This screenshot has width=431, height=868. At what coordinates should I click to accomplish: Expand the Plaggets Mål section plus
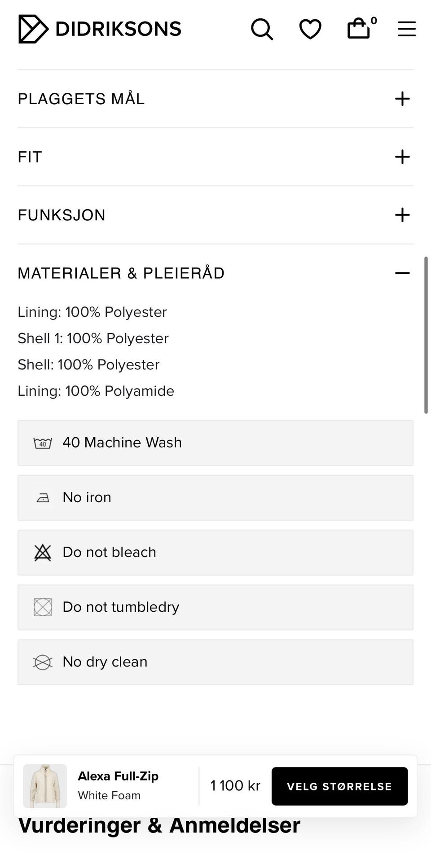(x=402, y=99)
